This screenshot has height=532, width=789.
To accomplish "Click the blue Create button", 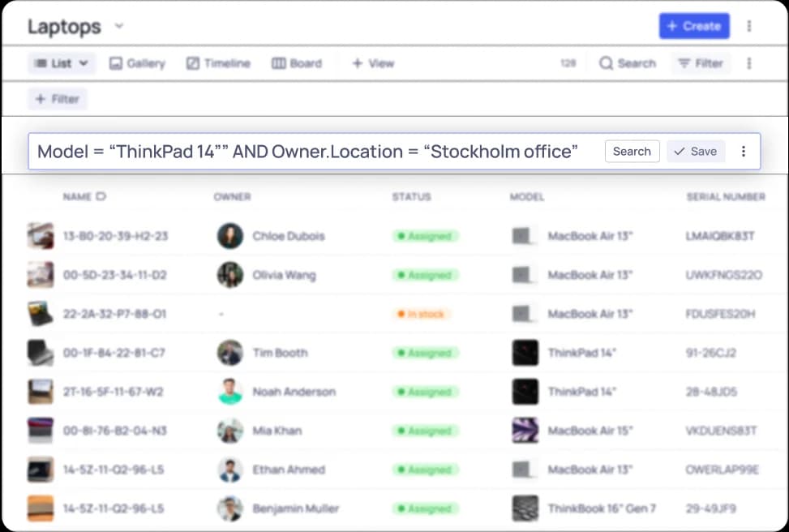I will pyautogui.click(x=694, y=26).
